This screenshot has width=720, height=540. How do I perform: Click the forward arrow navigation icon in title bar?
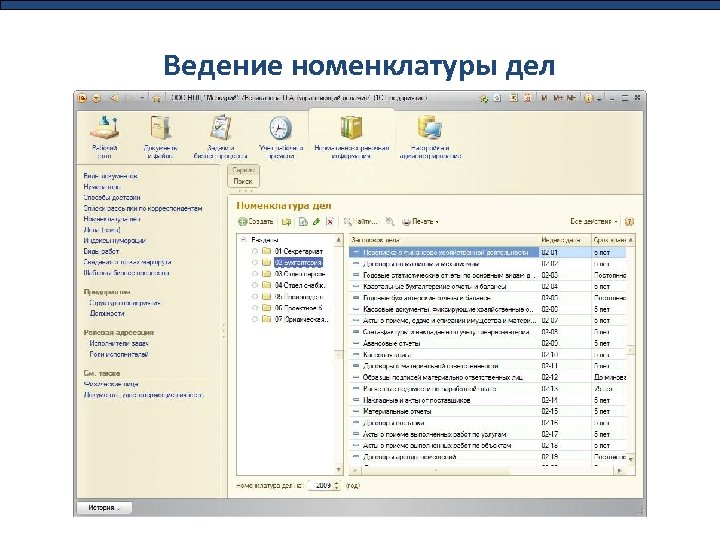click(130, 98)
